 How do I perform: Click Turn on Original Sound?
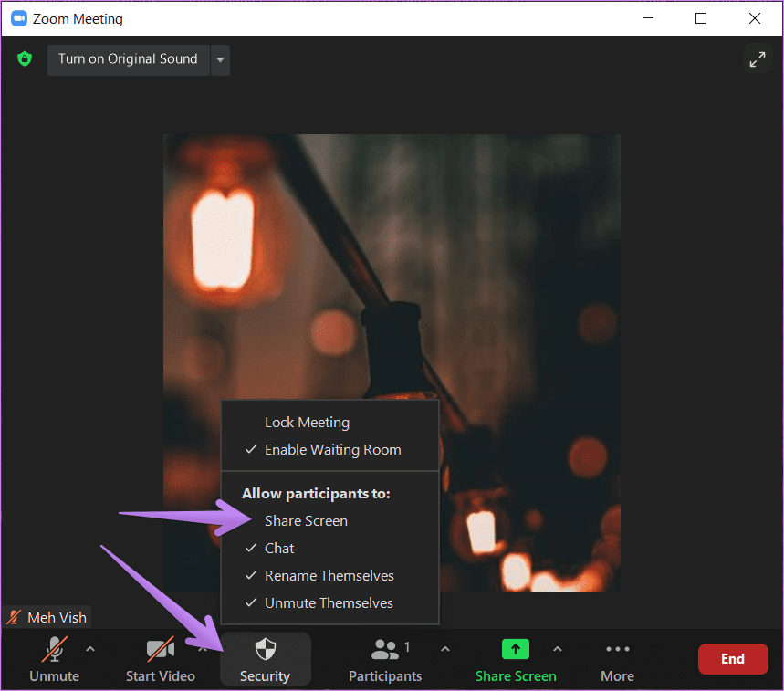(x=128, y=58)
